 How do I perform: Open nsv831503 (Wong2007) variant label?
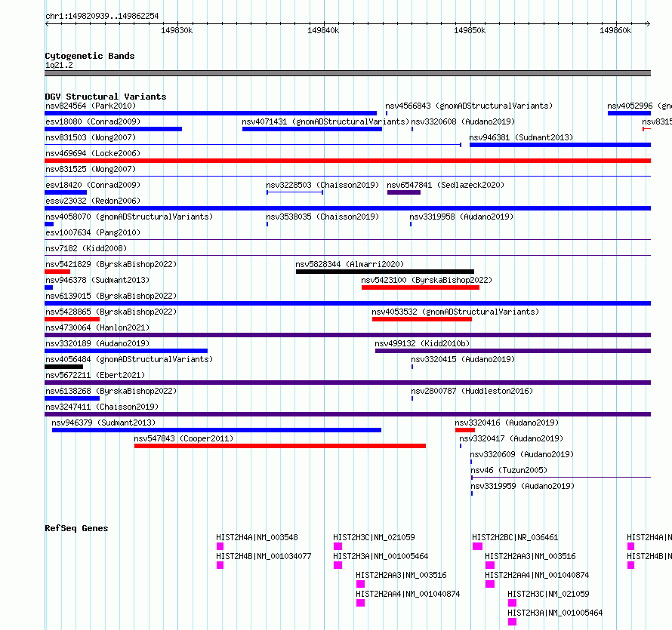coord(91,137)
